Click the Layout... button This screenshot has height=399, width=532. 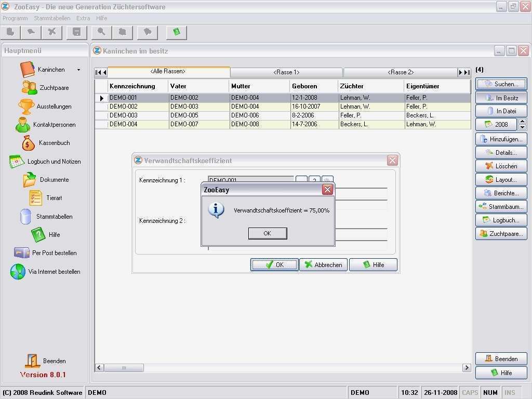coord(501,180)
